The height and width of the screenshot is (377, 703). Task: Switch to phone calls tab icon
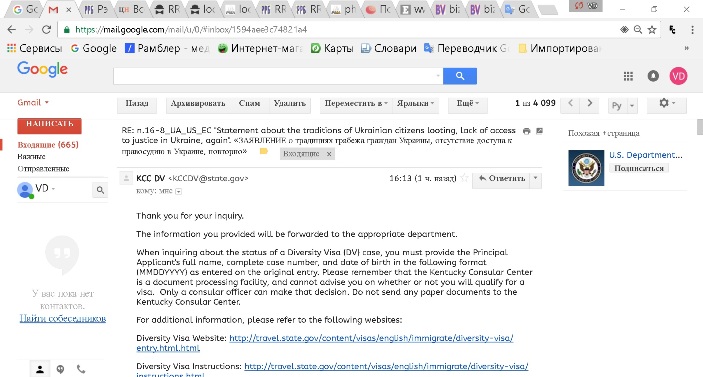coord(81,369)
